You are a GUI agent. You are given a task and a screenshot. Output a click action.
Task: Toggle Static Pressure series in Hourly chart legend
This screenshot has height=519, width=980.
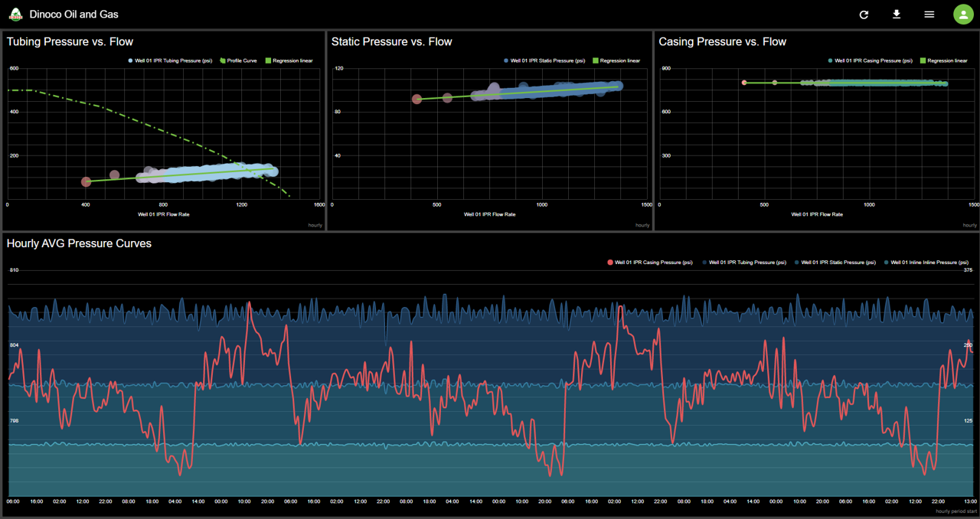[x=835, y=263]
